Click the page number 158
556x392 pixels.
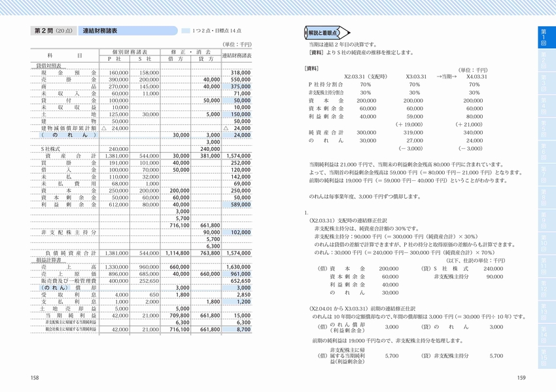point(35,378)
